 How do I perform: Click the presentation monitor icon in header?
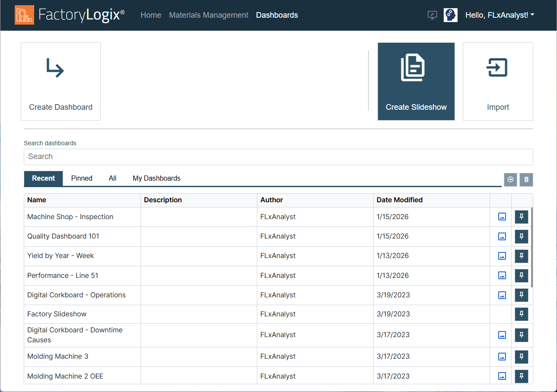tap(432, 15)
